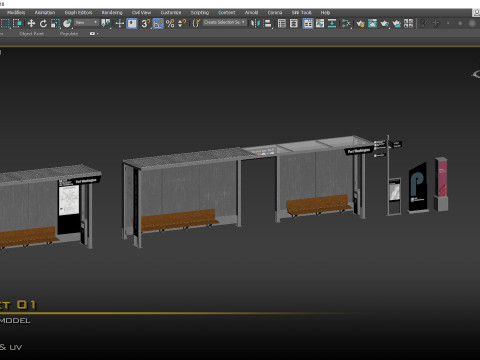Click the user sign-in icon
Image resolution: width=480 pixels, height=360 pixels.
point(476,13)
